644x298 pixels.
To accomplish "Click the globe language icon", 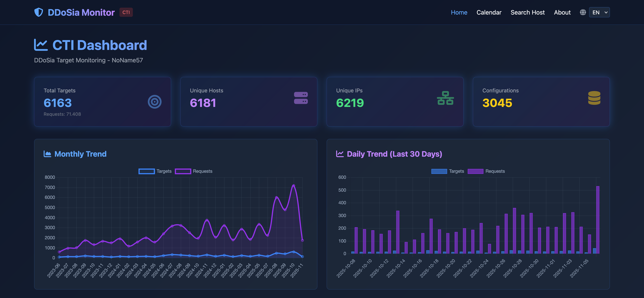I will point(583,12).
